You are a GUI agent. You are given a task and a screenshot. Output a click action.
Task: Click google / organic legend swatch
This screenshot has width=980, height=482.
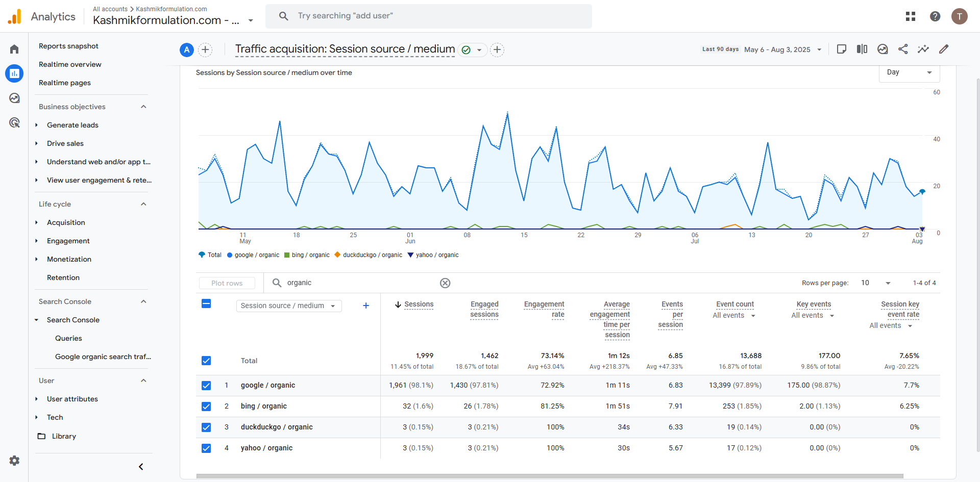click(230, 255)
